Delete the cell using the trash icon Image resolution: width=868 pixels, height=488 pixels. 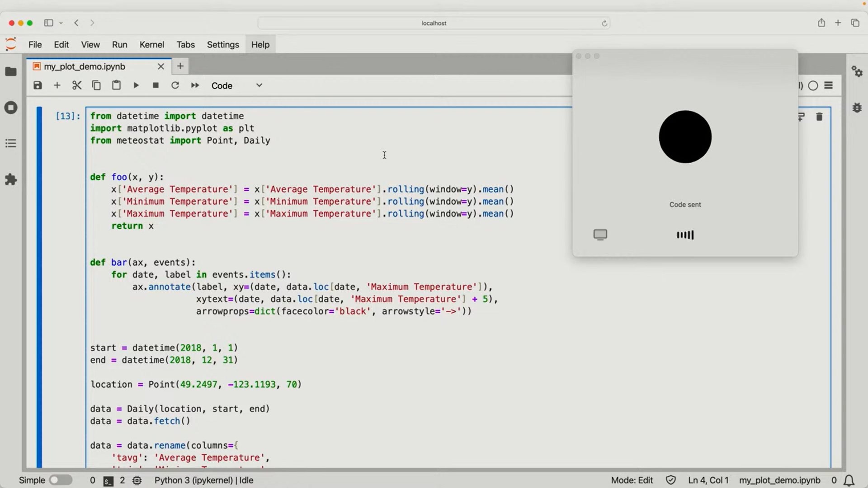point(819,117)
